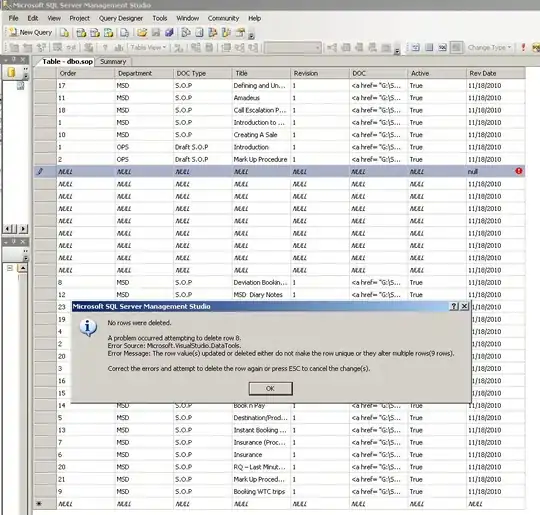Click the Revision column header
Viewport: 540px width, 515px height.
(x=320, y=73)
